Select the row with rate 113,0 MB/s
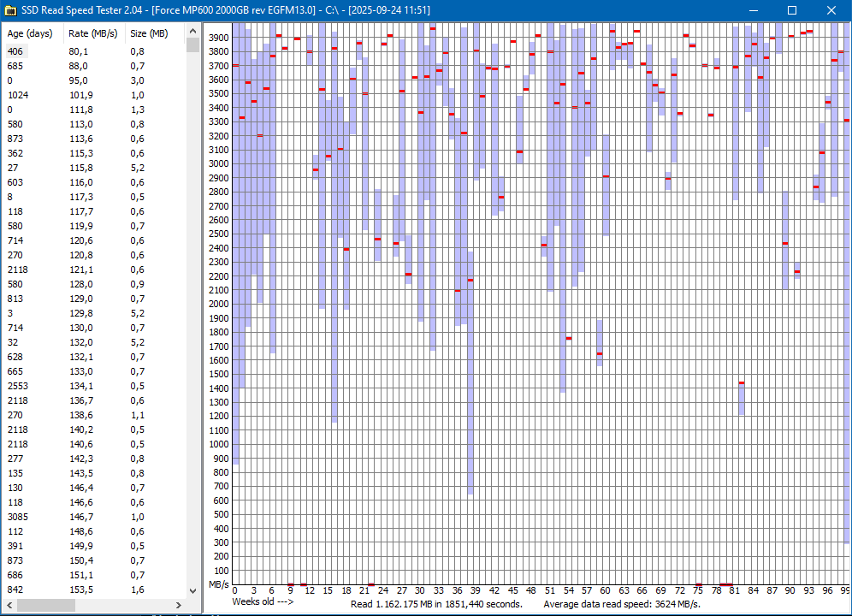852x616 pixels. pyautogui.click(x=93, y=124)
